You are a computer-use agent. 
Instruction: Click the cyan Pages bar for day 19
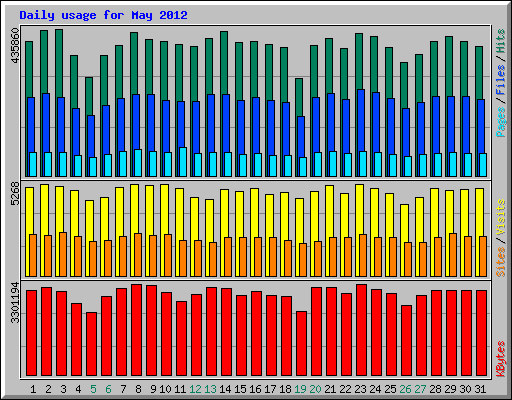tap(303, 167)
